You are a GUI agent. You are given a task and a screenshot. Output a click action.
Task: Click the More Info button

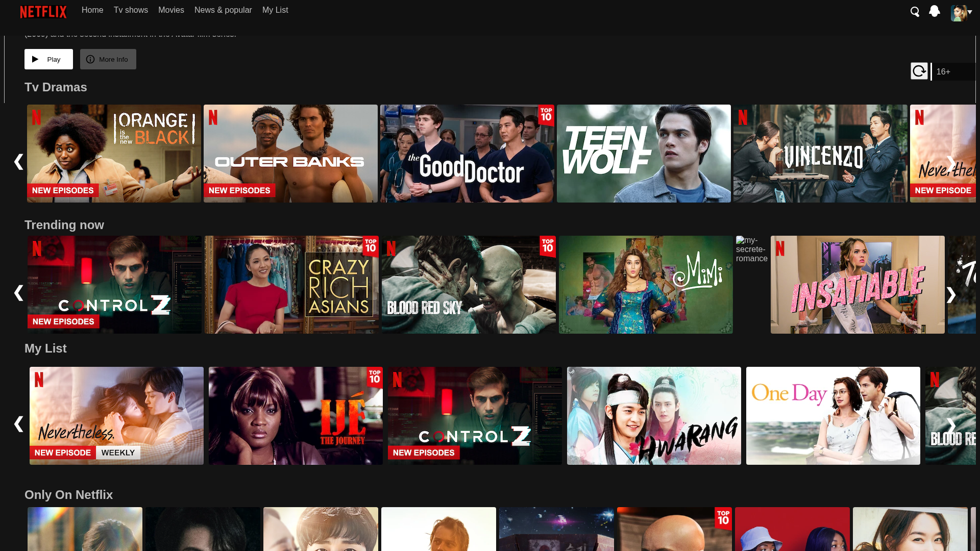(108, 59)
